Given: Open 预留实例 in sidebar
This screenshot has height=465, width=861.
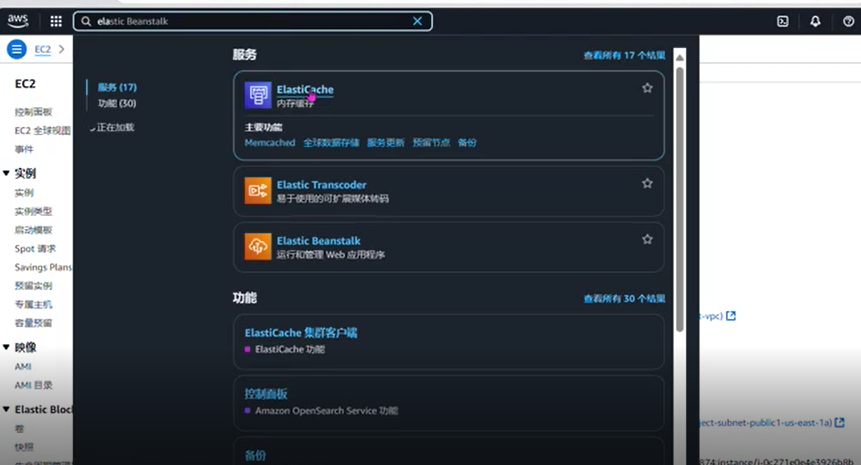Looking at the screenshot, I should [33, 286].
